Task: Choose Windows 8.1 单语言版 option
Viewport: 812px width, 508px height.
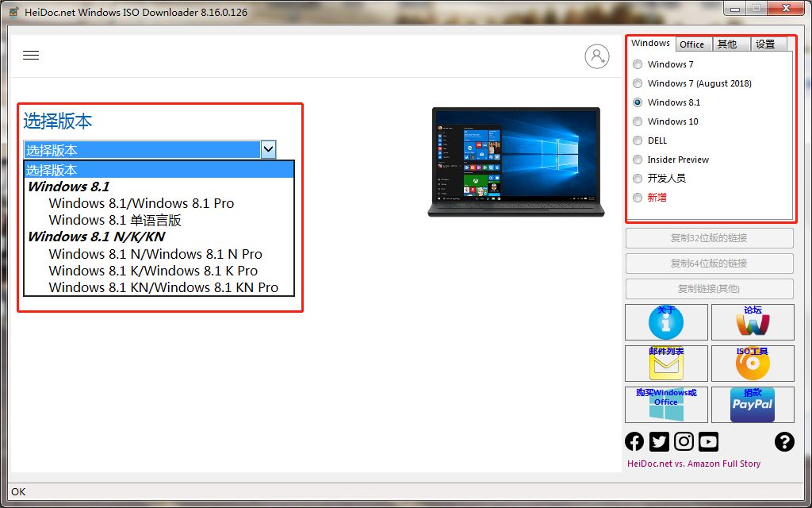Action: coord(115,221)
